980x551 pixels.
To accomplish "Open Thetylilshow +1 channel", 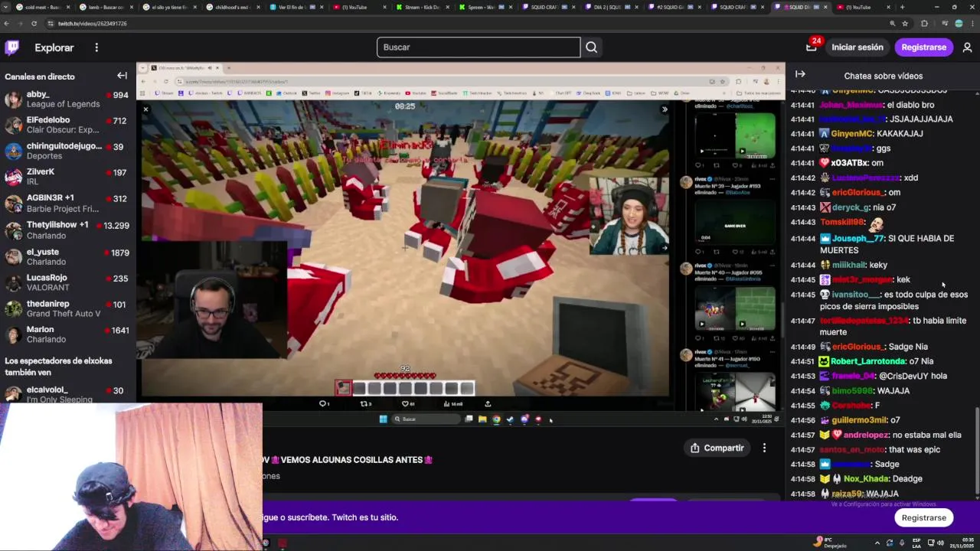I will [x=67, y=230].
